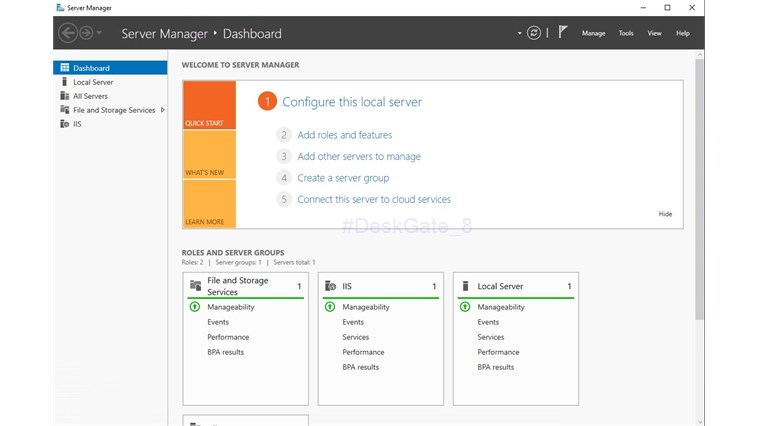Screen dimensions: 758x426
Task: Open the Tools menu
Action: (626, 33)
